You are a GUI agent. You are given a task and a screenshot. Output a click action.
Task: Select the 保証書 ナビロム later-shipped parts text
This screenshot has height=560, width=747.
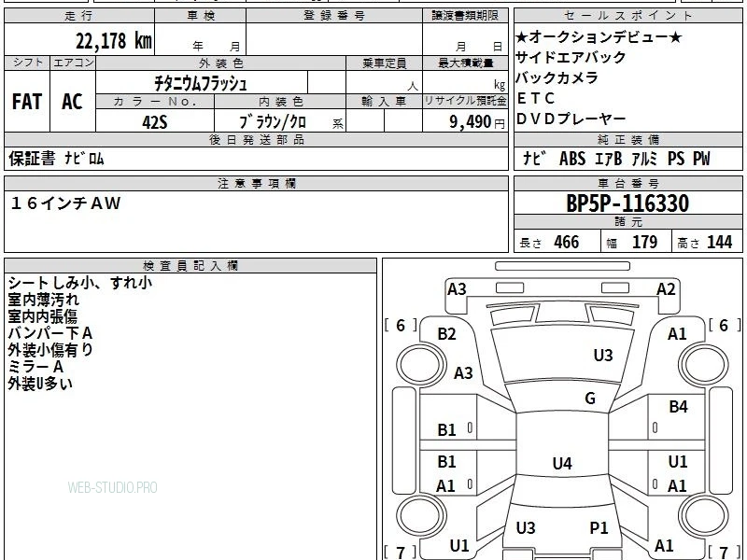[x=56, y=159]
